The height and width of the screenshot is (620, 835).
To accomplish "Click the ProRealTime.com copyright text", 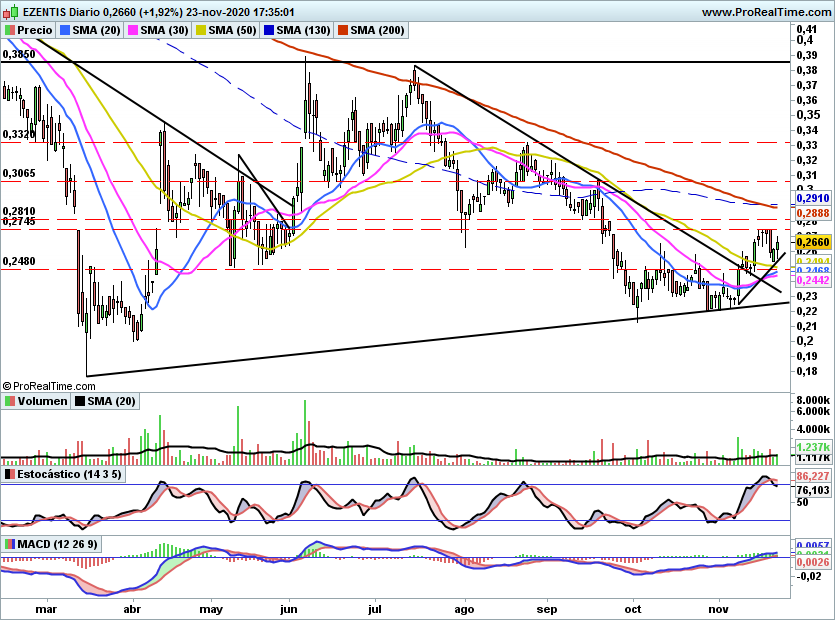I will point(49,386).
